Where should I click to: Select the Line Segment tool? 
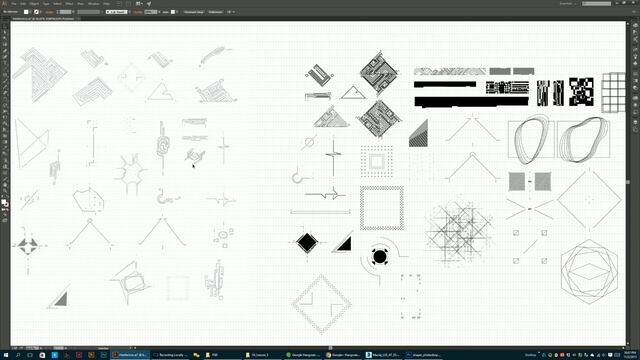pos(5,69)
